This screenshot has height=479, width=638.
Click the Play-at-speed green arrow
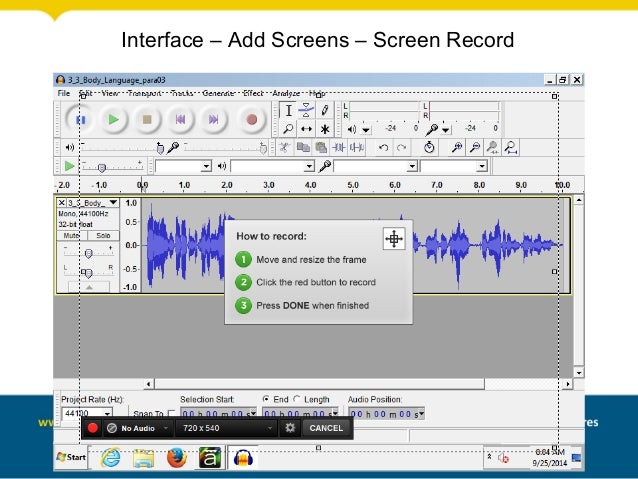click(70, 166)
